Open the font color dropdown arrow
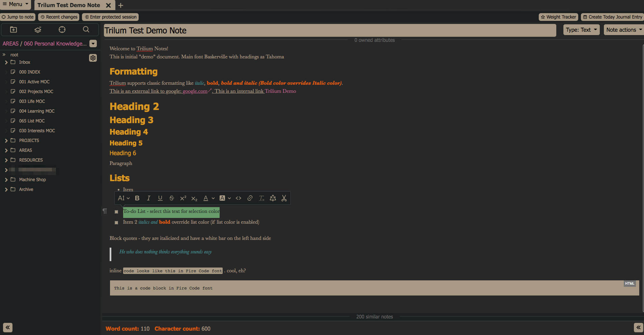The height and width of the screenshot is (335, 644). [213, 198]
